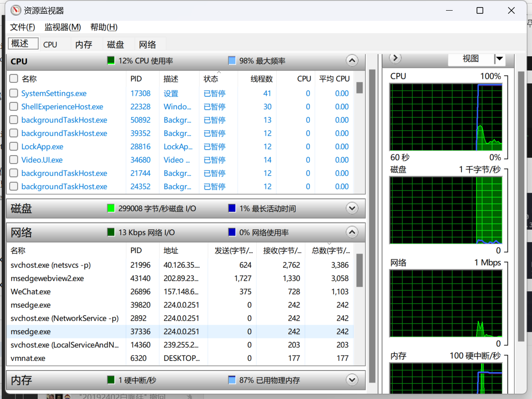Sort CPU table by 状态 column
This screenshot has width=532, height=399.
219,78
